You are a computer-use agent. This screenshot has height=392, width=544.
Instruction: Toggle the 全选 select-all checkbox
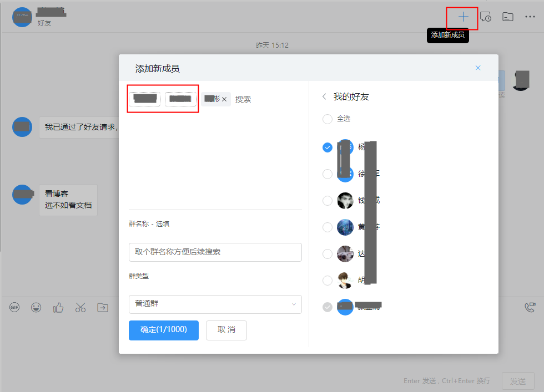327,119
